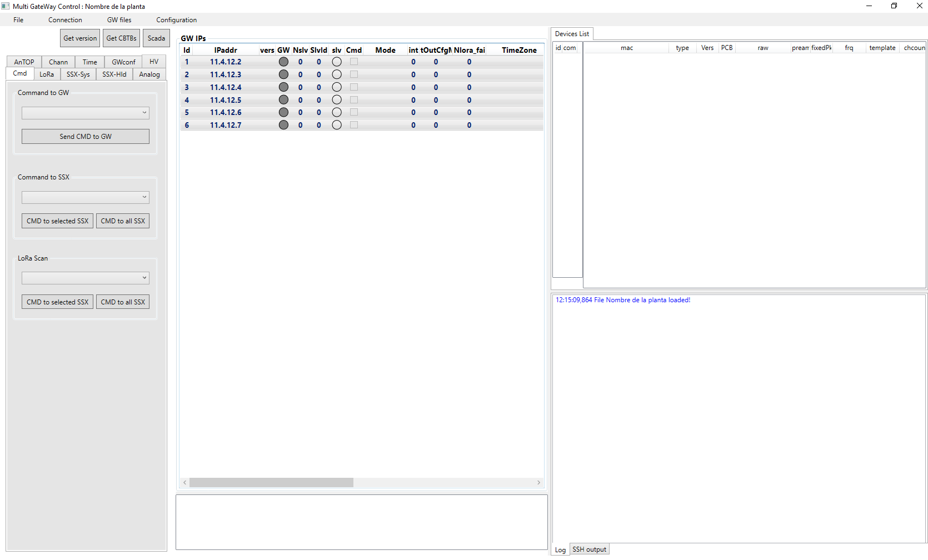Select the AnTOP tab
Viewport: 928px width, 560px height.
point(23,61)
